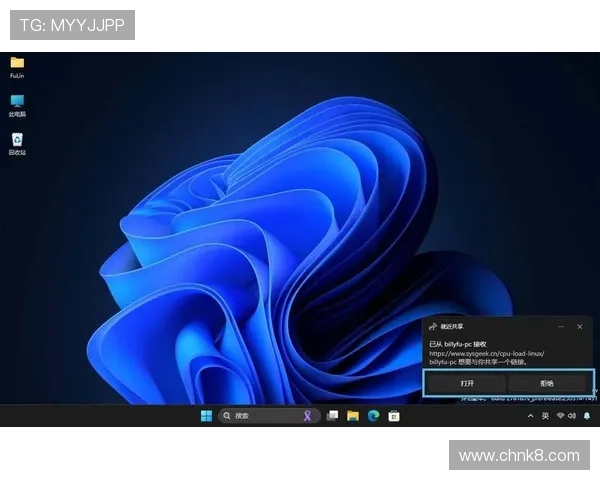Open Task View from the taskbar

pos(332,416)
